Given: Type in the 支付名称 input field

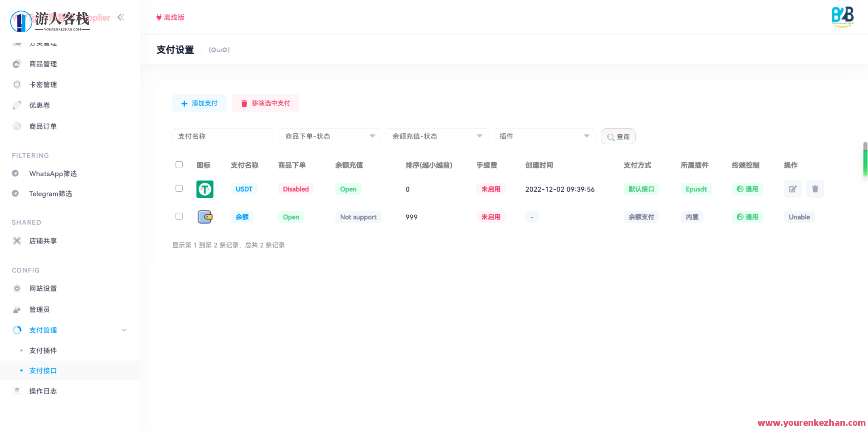Looking at the screenshot, I should click(x=223, y=136).
